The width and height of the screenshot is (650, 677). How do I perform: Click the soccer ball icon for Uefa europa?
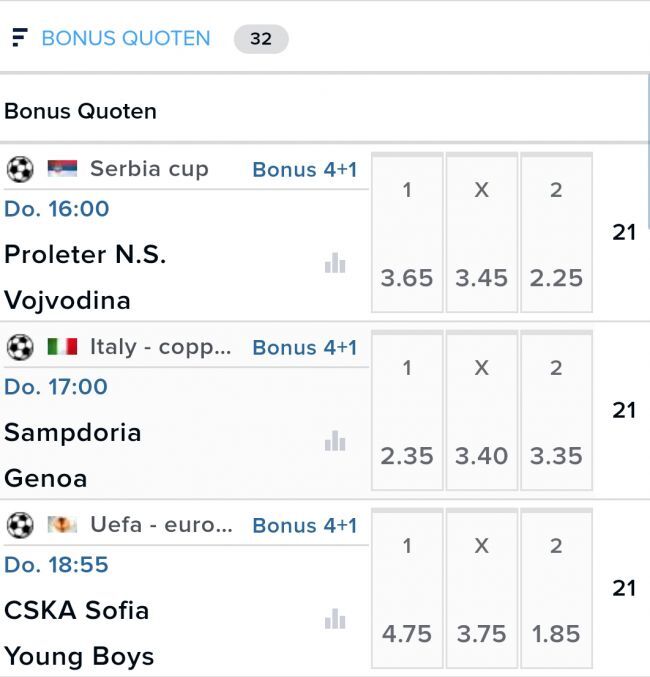tap(20, 525)
